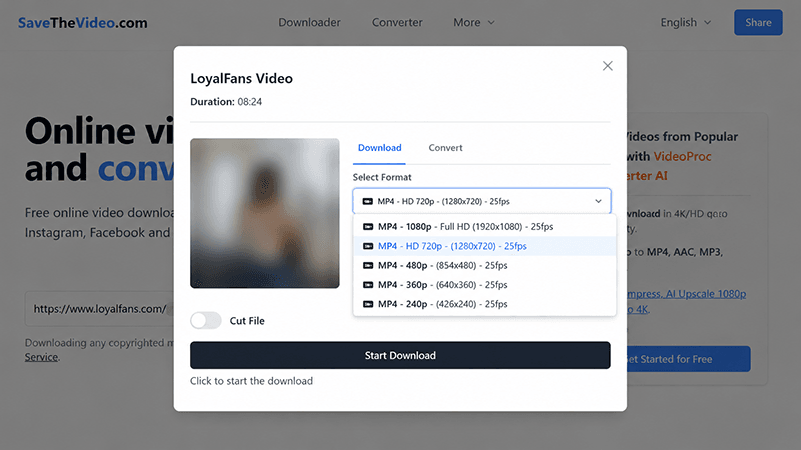
Task: Choose MP4 - 1080p Full HD option
Action: tap(484, 226)
